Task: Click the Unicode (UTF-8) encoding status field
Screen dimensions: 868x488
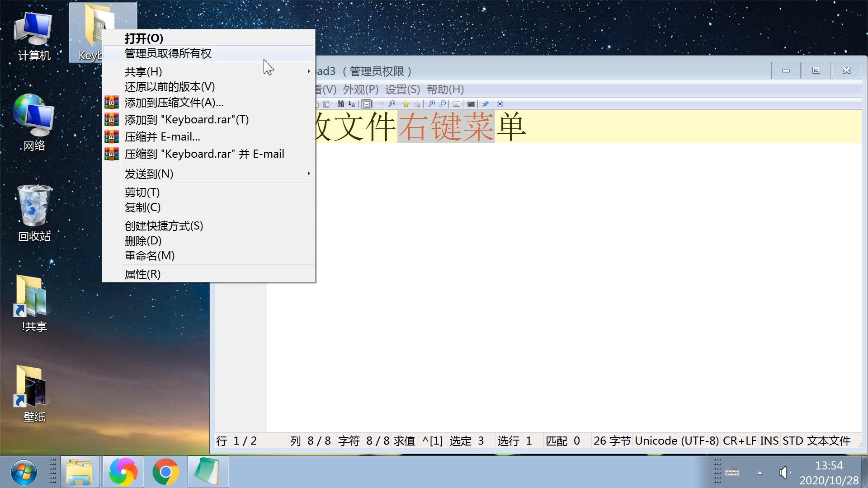Action: pyautogui.click(x=676, y=441)
